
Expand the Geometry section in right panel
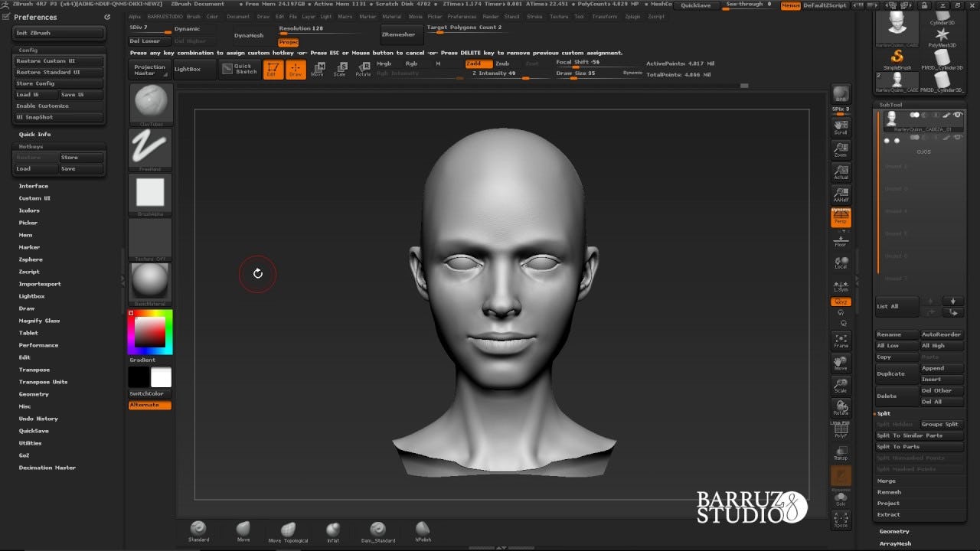pyautogui.click(x=893, y=531)
